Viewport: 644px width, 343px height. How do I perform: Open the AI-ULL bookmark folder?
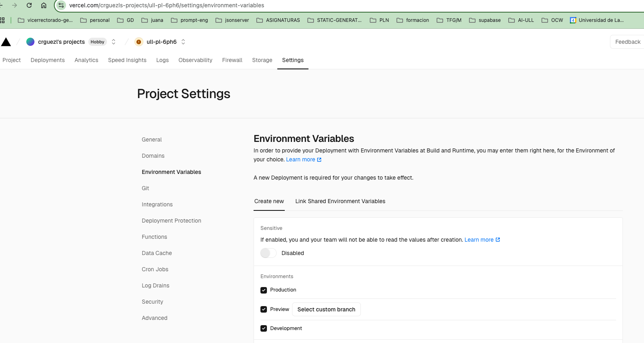pyautogui.click(x=521, y=20)
